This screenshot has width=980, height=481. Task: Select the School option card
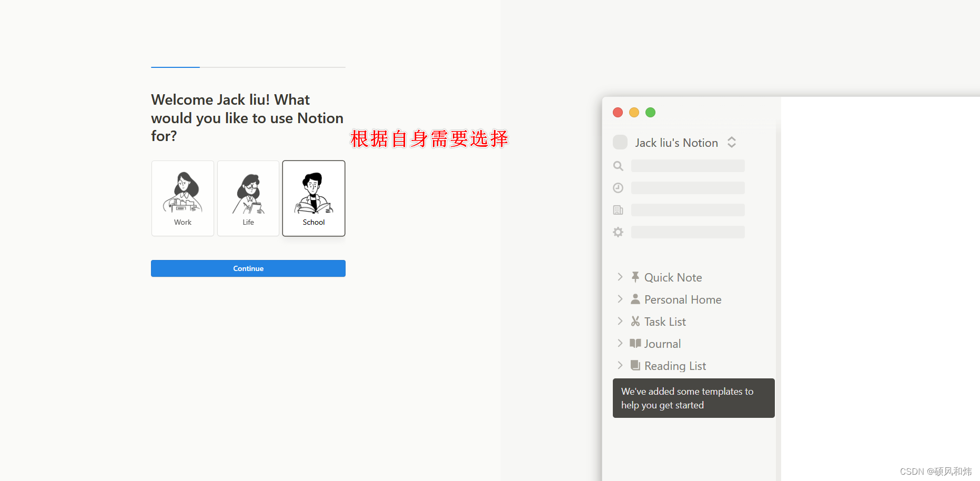click(x=314, y=198)
